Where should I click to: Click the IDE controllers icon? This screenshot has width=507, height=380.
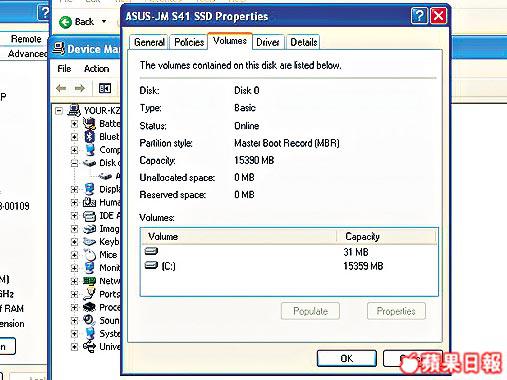89,216
